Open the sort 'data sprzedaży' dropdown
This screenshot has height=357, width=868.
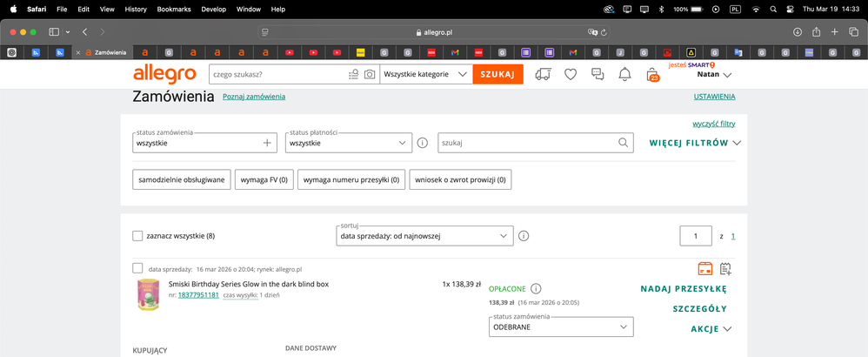pyautogui.click(x=424, y=236)
